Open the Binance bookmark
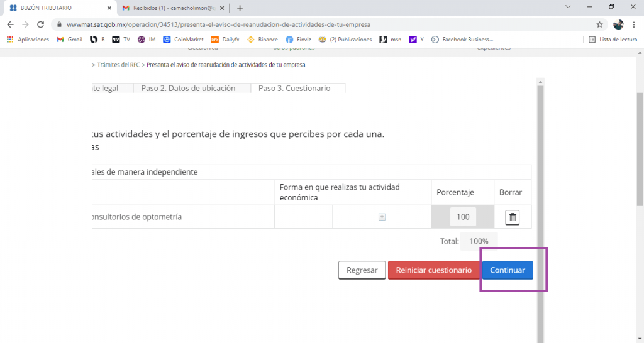Screen dimensions: 644x343 [x=262, y=40]
